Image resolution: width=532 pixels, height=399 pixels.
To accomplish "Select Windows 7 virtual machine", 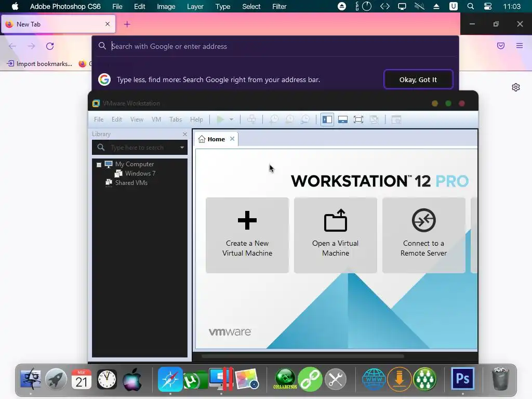I will click(x=140, y=174).
